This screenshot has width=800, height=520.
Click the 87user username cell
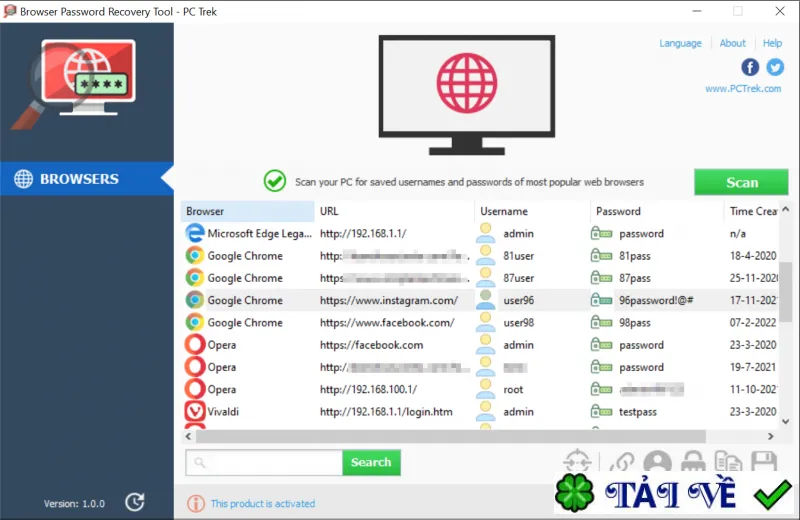[x=518, y=278]
